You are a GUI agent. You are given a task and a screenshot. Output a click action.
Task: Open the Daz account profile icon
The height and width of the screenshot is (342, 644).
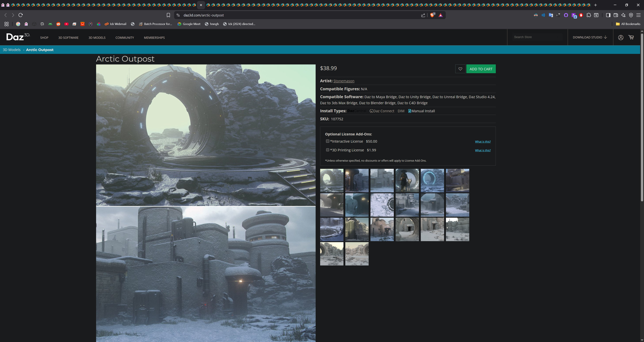pos(621,38)
